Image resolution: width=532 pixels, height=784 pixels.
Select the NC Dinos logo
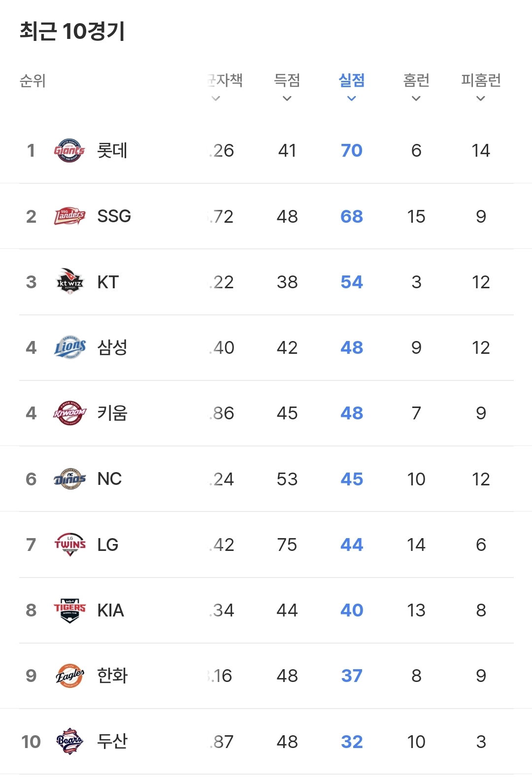(x=69, y=478)
